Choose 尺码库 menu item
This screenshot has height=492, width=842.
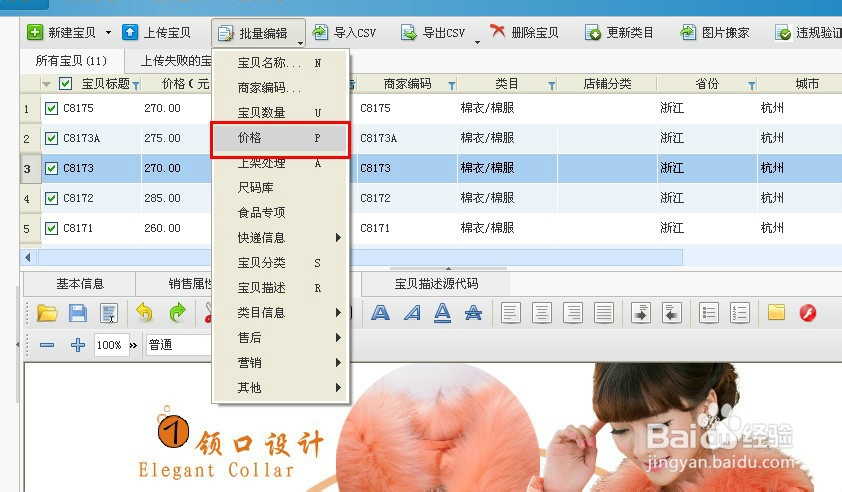[x=281, y=187]
